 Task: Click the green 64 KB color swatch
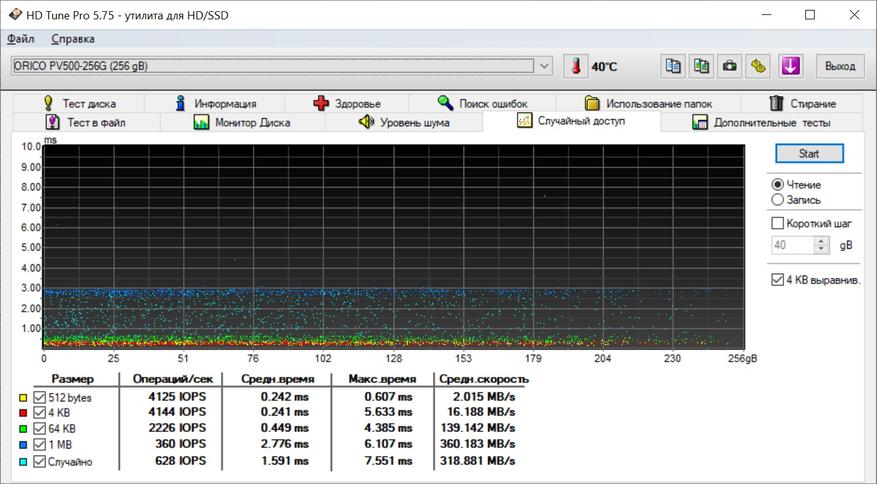(23, 429)
